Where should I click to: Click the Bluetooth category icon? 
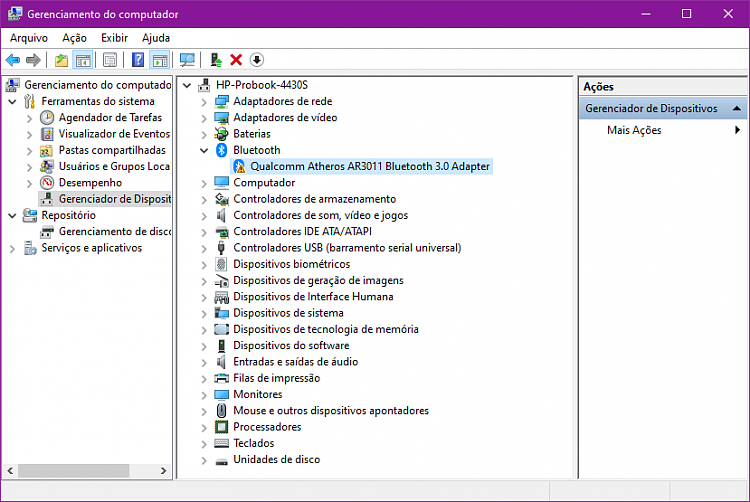[x=221, y=150]
